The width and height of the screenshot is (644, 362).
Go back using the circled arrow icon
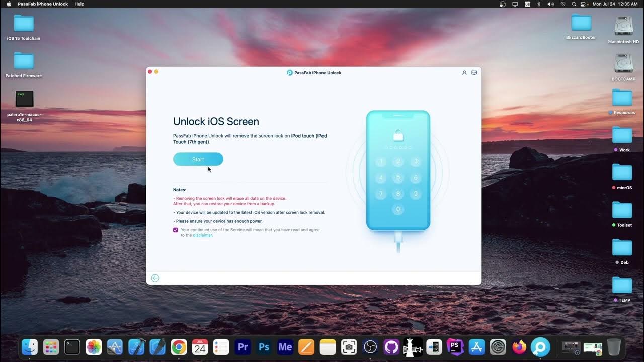[x=155, y=278]
